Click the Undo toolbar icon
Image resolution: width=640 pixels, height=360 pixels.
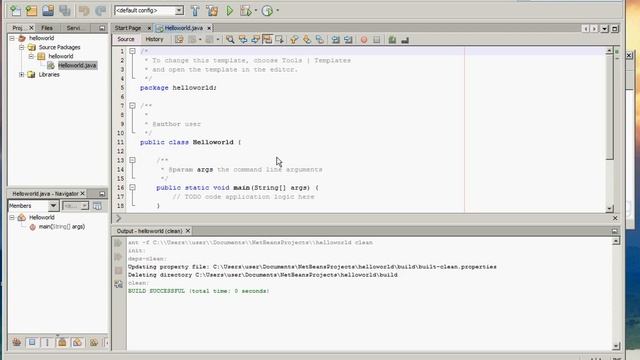pos(84,11)
